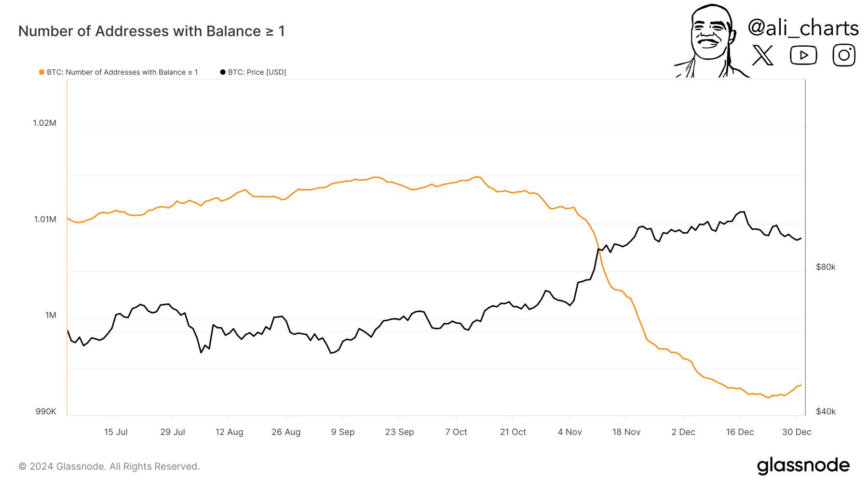Viewport: 868px width, 488px height.
Task: Click the $40k price axis label
Action: pyautogui.click(x=826, y=411)
